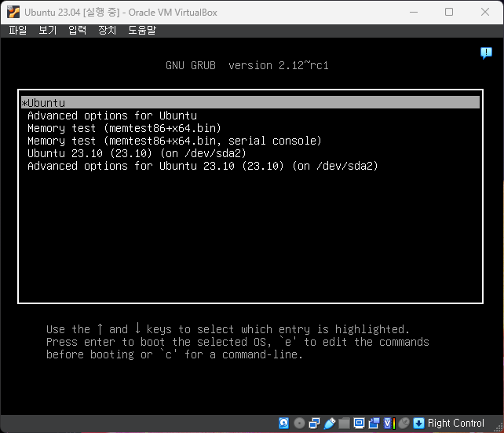Screen dimensions: 504x433
Task: Click the hard disk activity status icon
Action: [283, 423]
